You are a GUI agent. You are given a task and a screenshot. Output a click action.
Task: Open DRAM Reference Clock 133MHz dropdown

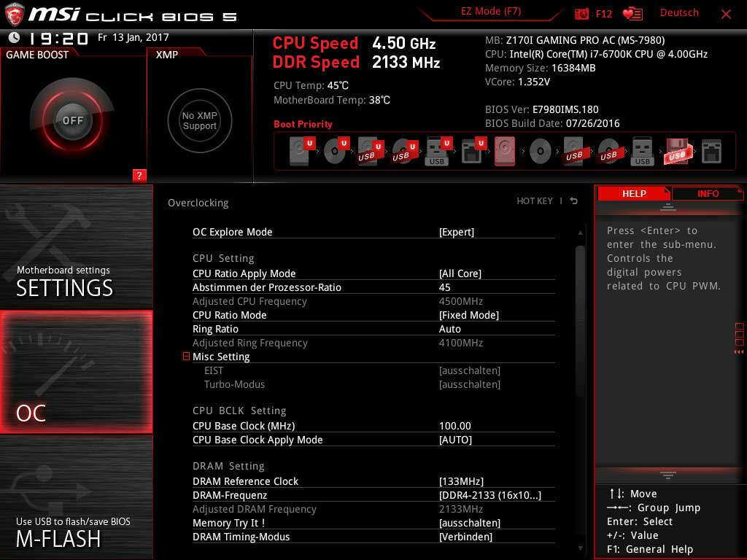click(461, 481)
